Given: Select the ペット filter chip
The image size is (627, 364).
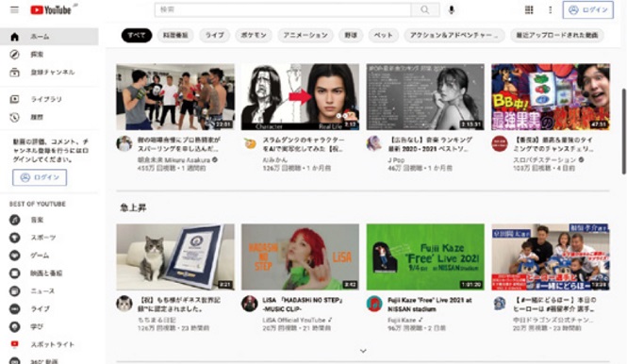Looking at the screenshot, I should 383,35.
